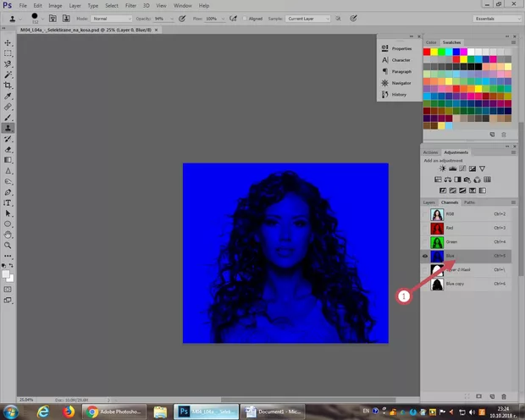Select the Clone Stamp tool in toolbar
This screenshot has height=420, width=525.
(8, 127)
